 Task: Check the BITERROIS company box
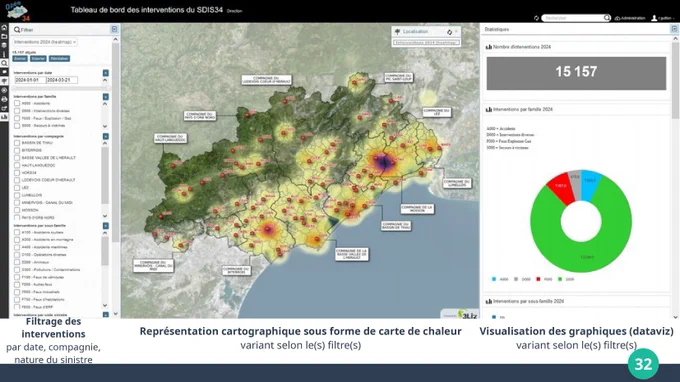[17, 150]
